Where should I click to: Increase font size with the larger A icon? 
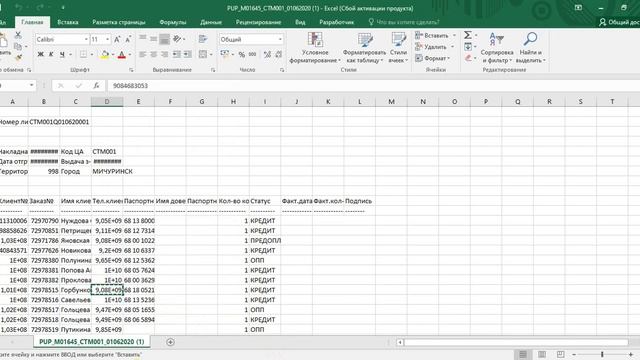117,39
